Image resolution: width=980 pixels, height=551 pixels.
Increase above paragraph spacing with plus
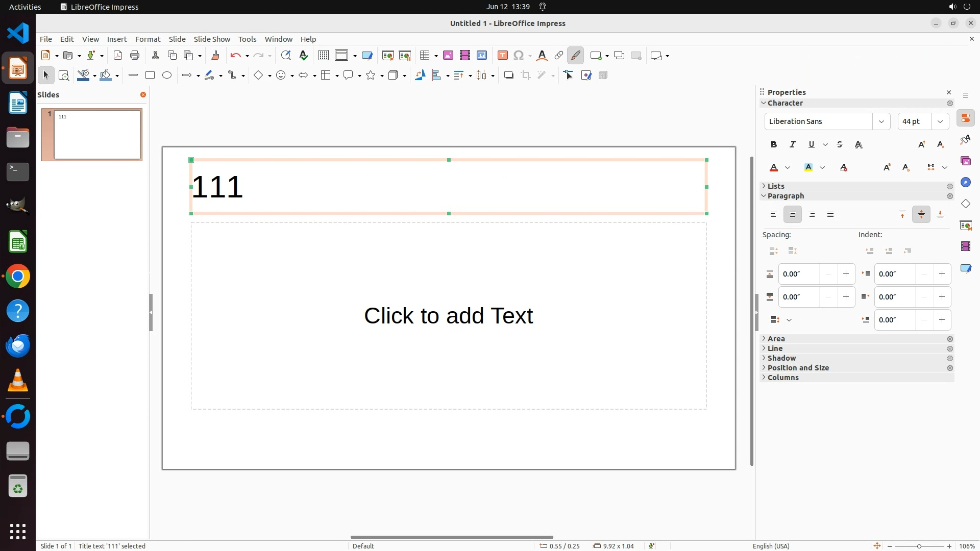[846, 274]
